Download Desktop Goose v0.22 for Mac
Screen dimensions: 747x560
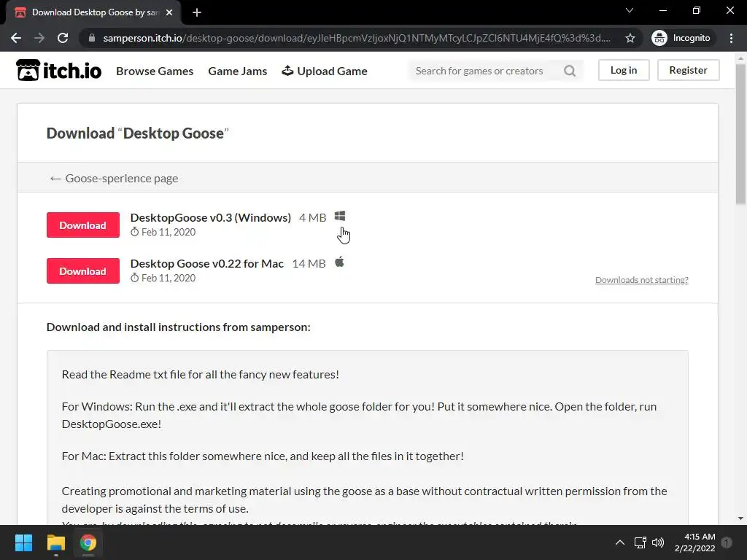[83, 271]
